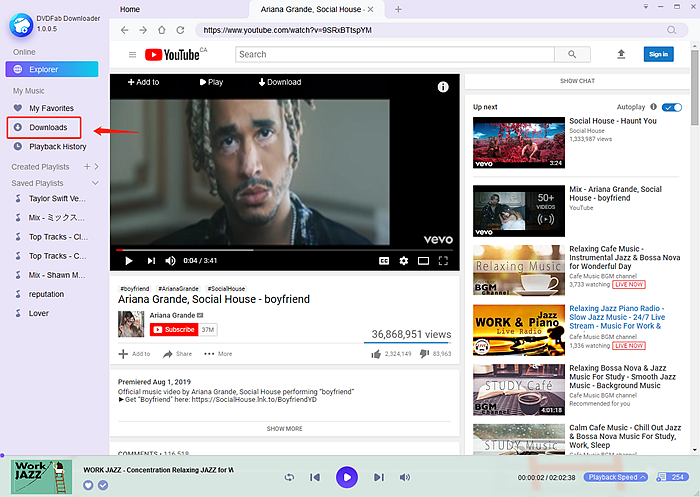The width and height of the screenshot is (700, 497).
Task: Click the bottom player progress bar
Action: (x=350, y=455)
